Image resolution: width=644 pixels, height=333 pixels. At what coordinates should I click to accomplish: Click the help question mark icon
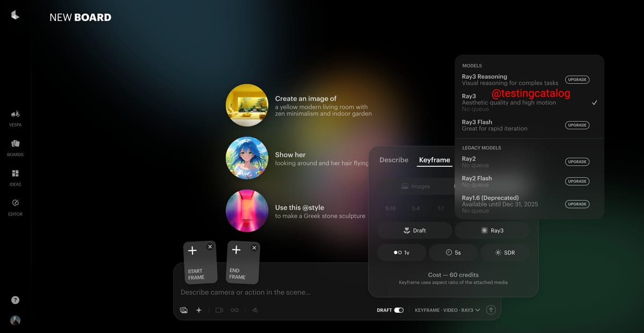[15, 300]
